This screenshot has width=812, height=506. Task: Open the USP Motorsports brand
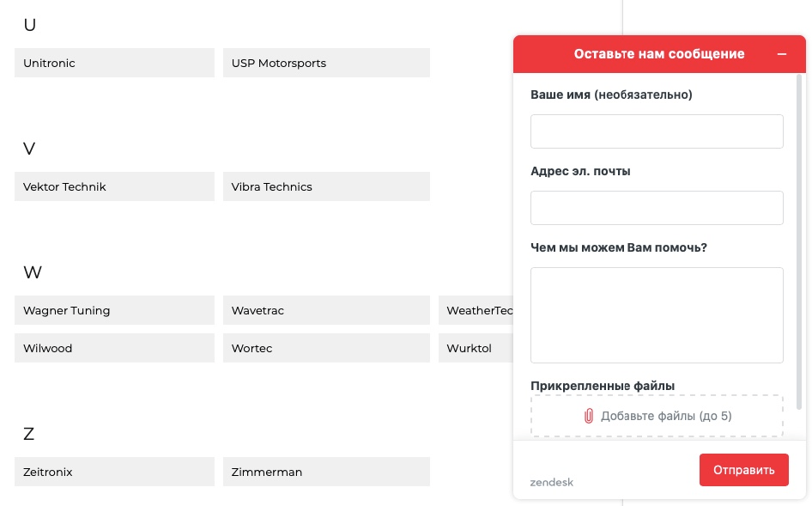[x=326, y=63]
